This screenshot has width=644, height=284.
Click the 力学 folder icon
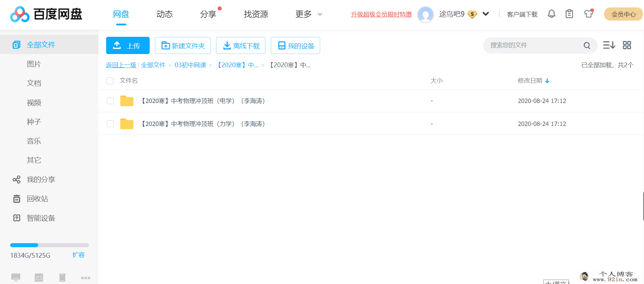coord(127,124)
